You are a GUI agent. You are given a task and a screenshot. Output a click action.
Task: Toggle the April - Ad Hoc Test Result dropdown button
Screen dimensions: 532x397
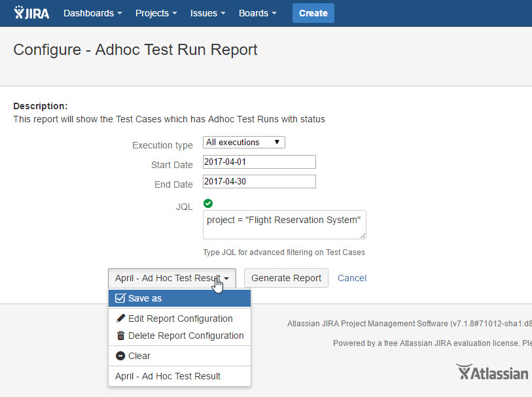tap(171, 278)
